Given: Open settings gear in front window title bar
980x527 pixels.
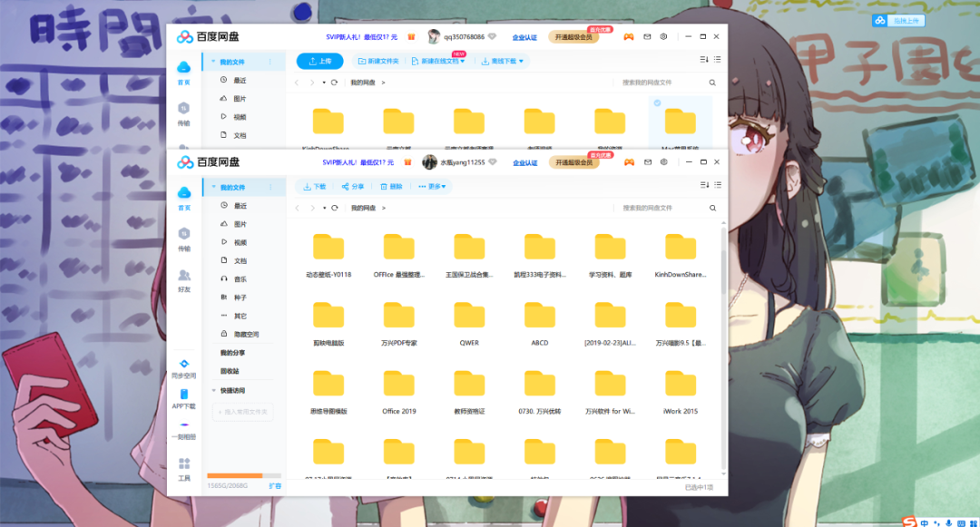Looking at the screenshot, I should point(663,161).
